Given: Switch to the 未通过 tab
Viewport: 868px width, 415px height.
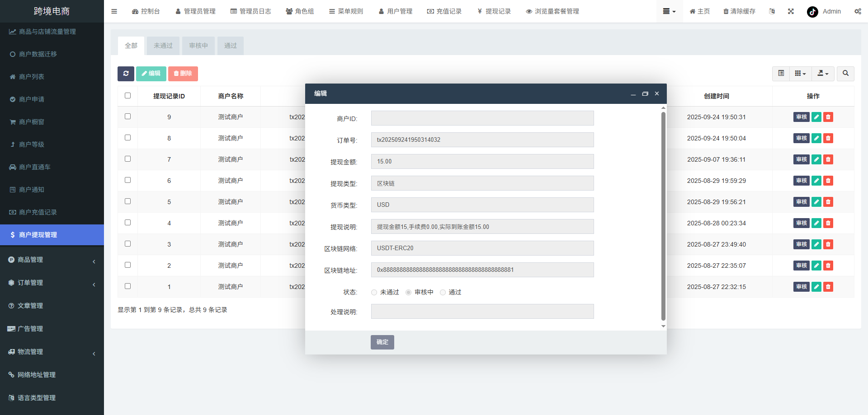Looking at the screenshot, I should coord(163,45).
